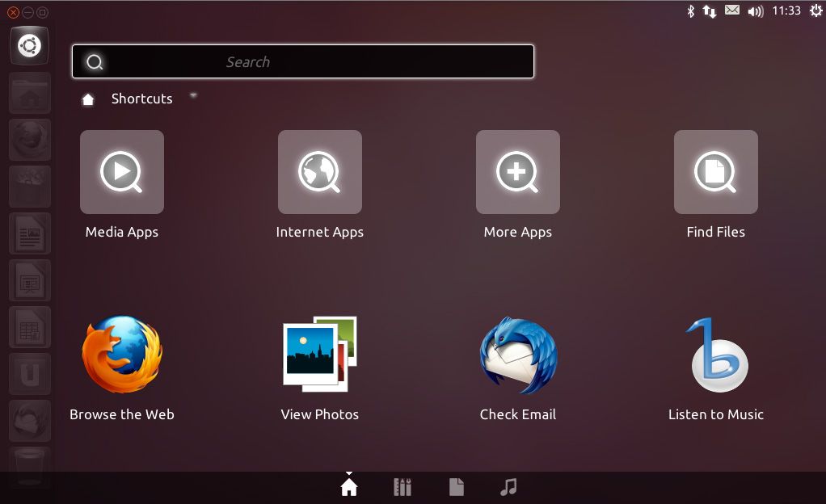Click the Listen to Music label text
The image size is (826, 504).
[x=716, y=414]
